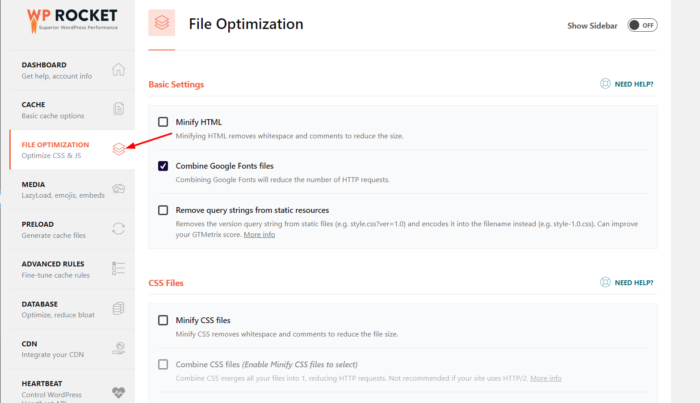Click the File Optimization page title
The width and height of the screenshot is (700, 403).
pos(246,24)
